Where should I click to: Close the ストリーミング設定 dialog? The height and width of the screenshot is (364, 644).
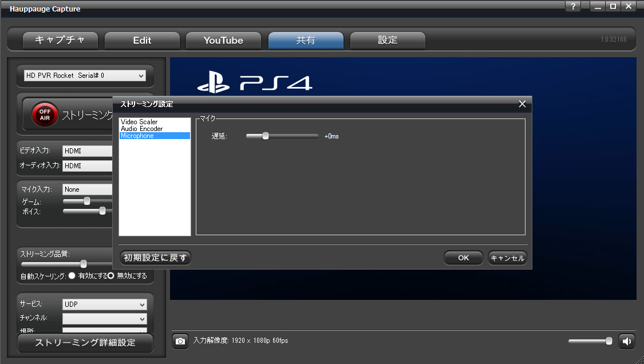[522, 104]
